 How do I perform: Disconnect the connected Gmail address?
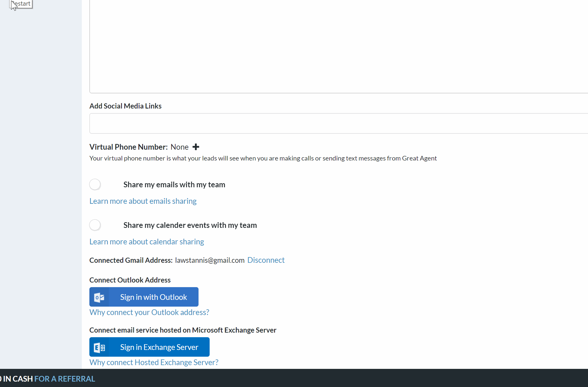266,260
